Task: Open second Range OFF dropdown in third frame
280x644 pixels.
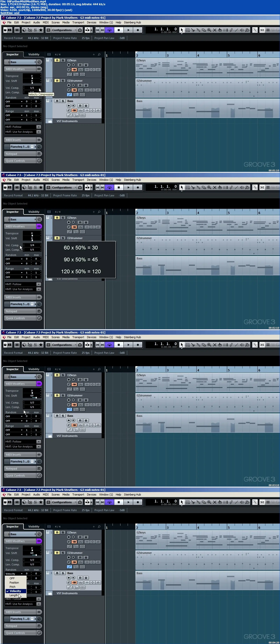Action: tap(14, 435)
